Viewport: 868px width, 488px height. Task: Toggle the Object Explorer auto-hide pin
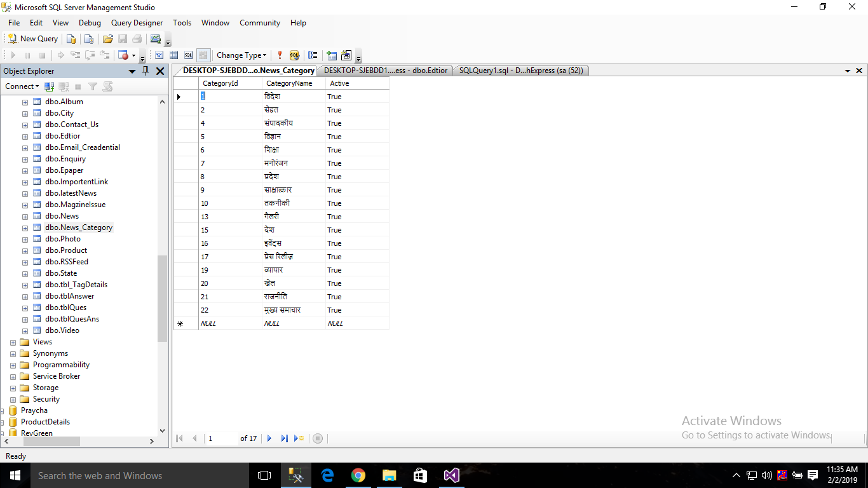click(x=146, y=71)
